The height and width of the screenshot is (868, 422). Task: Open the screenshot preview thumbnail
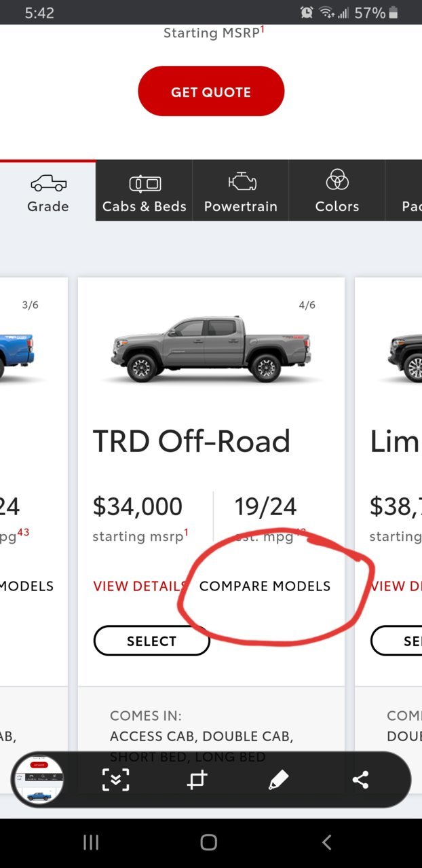click(37, 780)
